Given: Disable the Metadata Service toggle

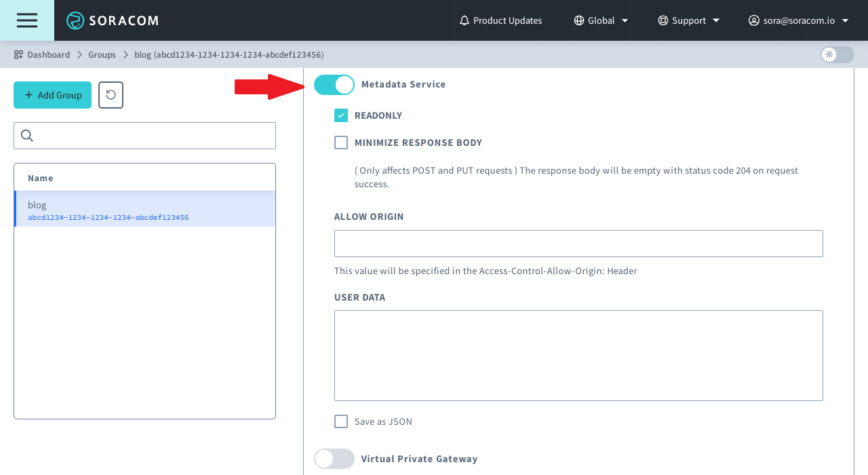Looking at the screenshot, I should coord(334,84).
